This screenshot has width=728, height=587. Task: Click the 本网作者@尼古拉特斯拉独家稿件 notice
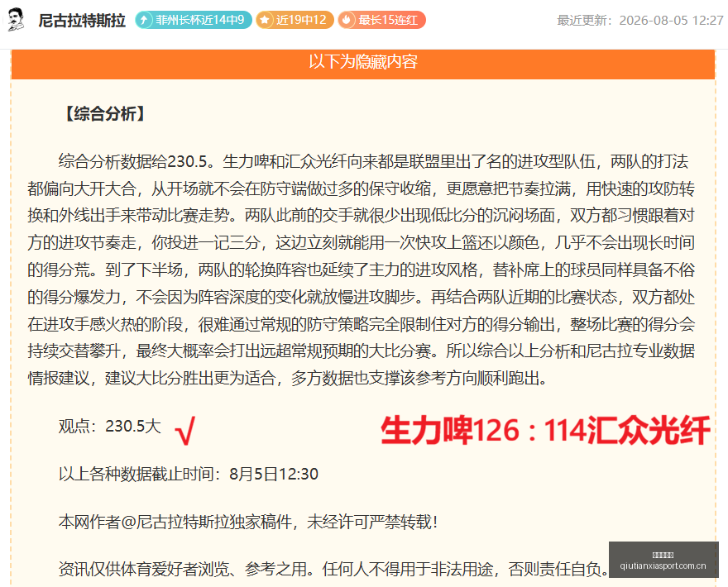tap(248, 522)
